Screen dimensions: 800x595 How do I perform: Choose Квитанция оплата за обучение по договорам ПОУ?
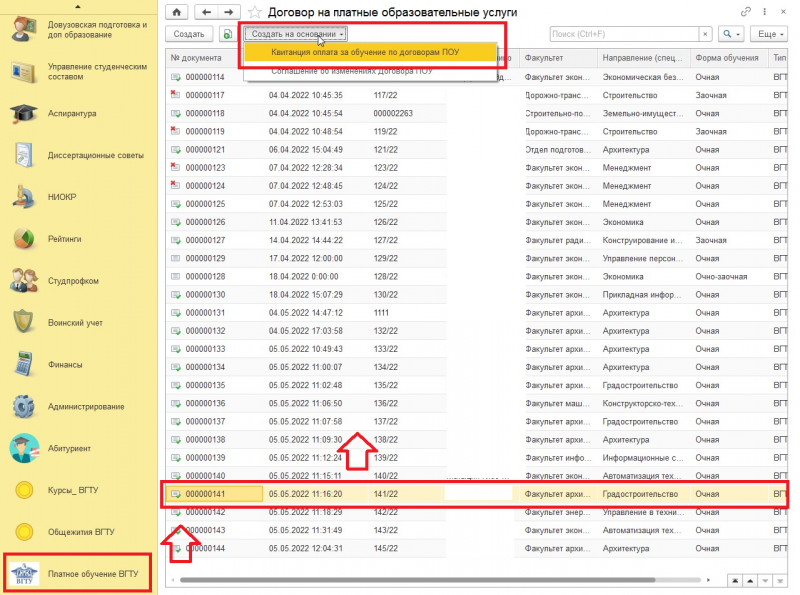370,52
